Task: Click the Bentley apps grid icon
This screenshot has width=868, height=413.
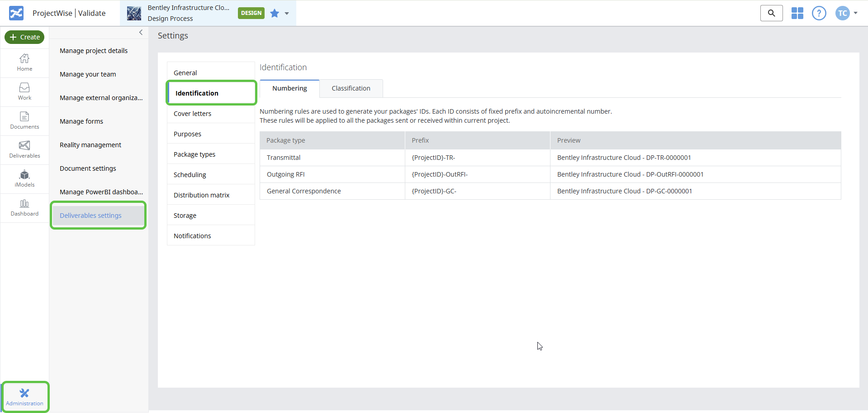Action: pyautogui.click(x=797, y=13)
